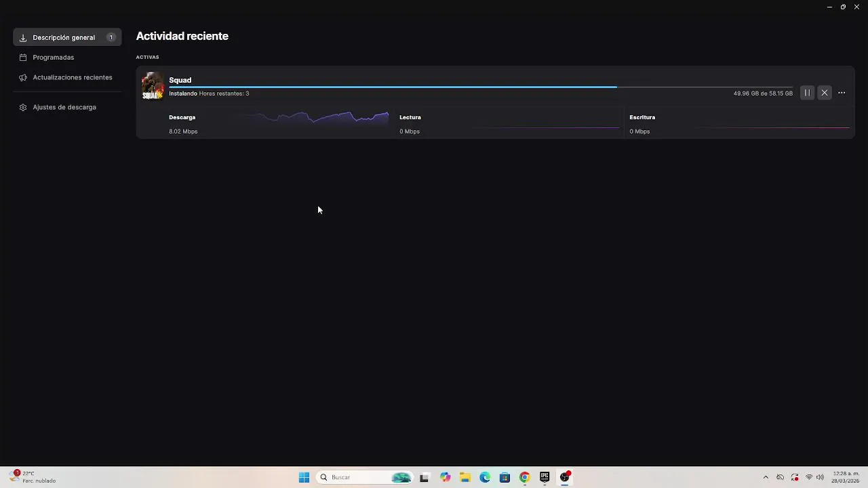Viewport: 868px width, 488px height.
Task: Open Microsoft Edge from the taskbar
Action: coord(485,477)
